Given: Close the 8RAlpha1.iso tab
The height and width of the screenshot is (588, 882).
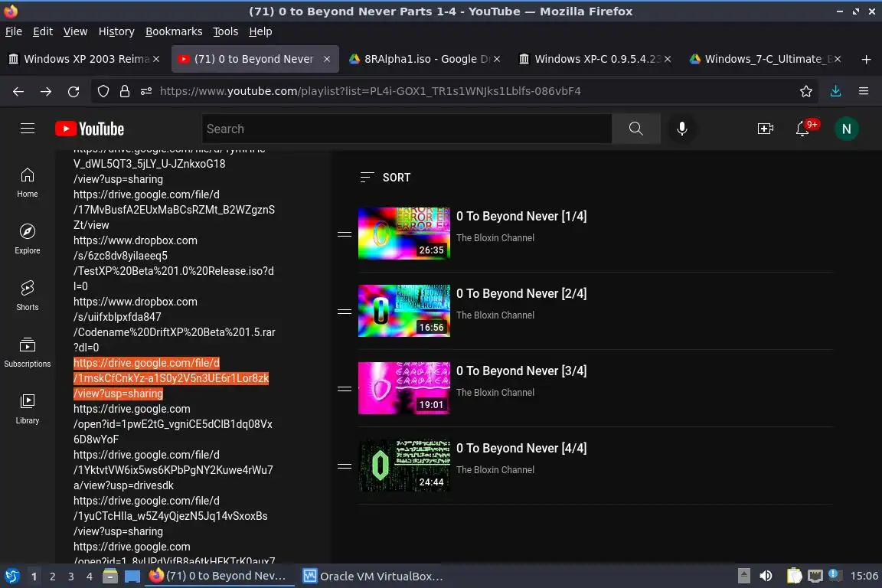Looking at the screenshot, I should coord(497,59).
